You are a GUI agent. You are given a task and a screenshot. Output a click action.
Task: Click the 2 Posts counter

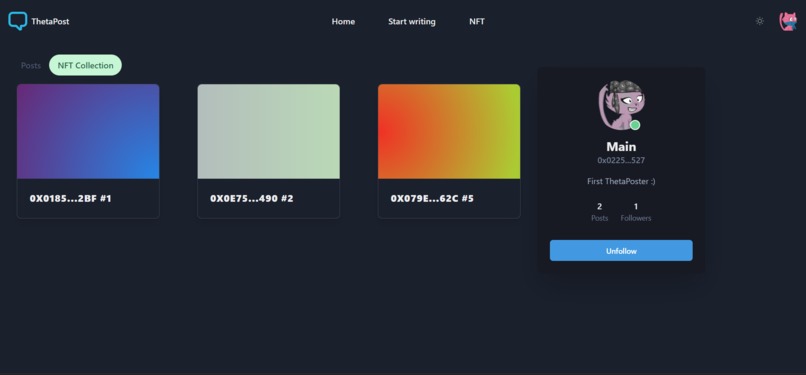(x=599, y=212)
